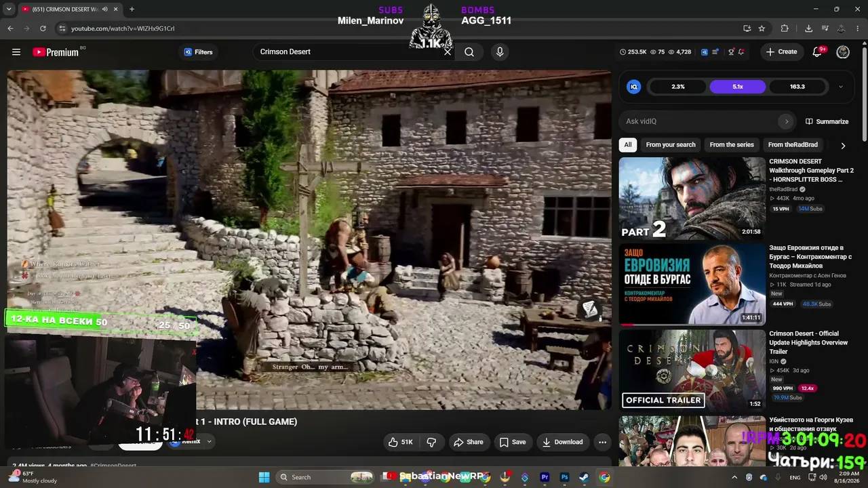Click the Create button
Image resolution: width=868 pixels, height=488 pixels.
click(x=782, y=52)
